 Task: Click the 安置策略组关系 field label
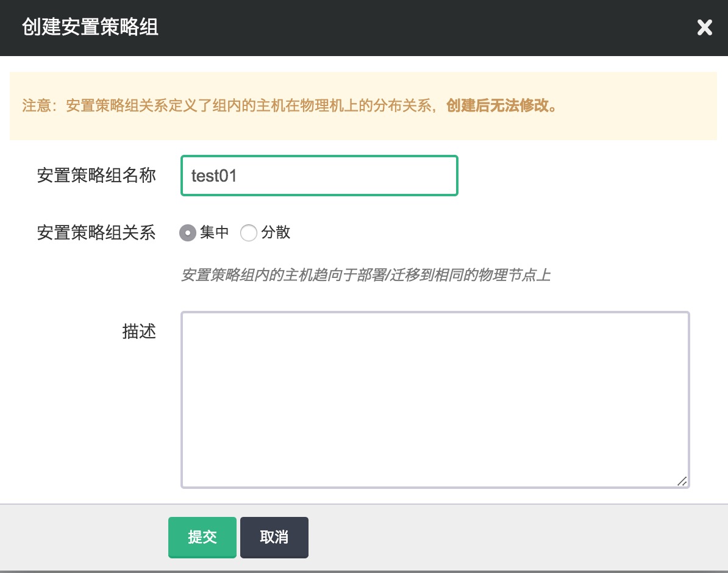pyautogui.click(x=96, y=232)
